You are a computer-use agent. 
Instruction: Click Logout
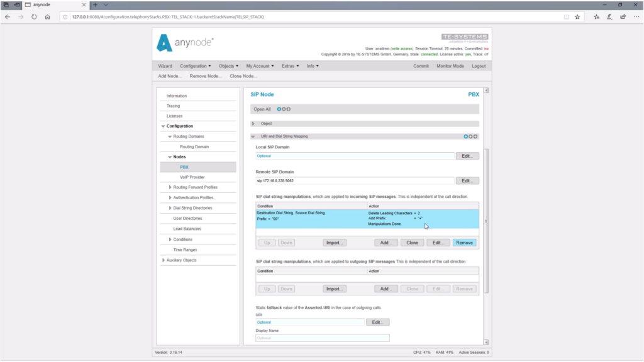click(x=479, y=66)
